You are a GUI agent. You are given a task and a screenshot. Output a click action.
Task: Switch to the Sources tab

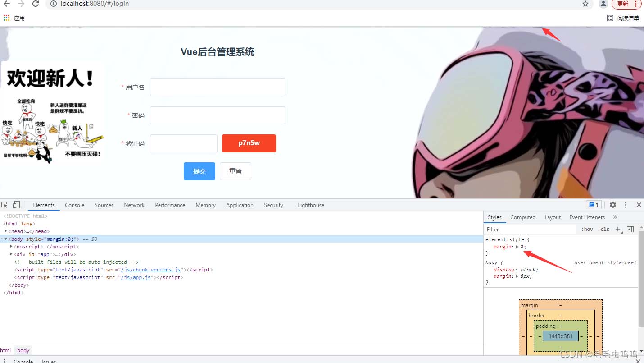tap(104, 205)
